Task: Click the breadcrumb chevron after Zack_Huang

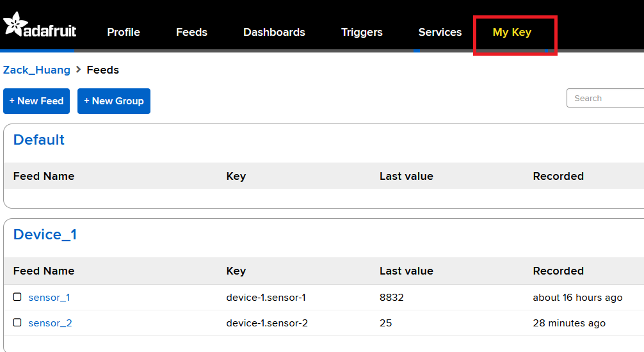Action: coord(79,70)
